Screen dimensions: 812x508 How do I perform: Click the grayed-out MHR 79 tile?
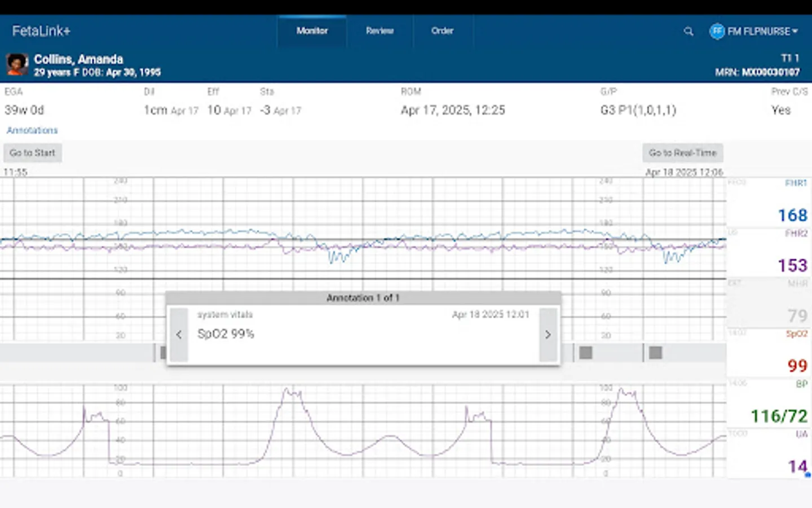(769, 303)
